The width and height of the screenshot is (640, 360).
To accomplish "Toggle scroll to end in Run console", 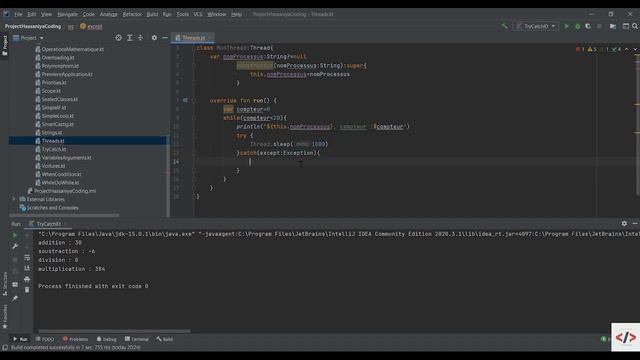I will coord(27,268).
